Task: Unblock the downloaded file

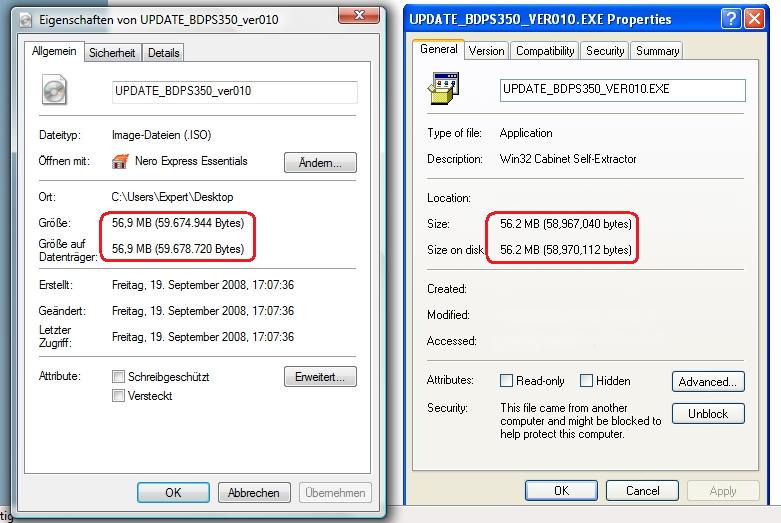Action: [x=708, y=413]
